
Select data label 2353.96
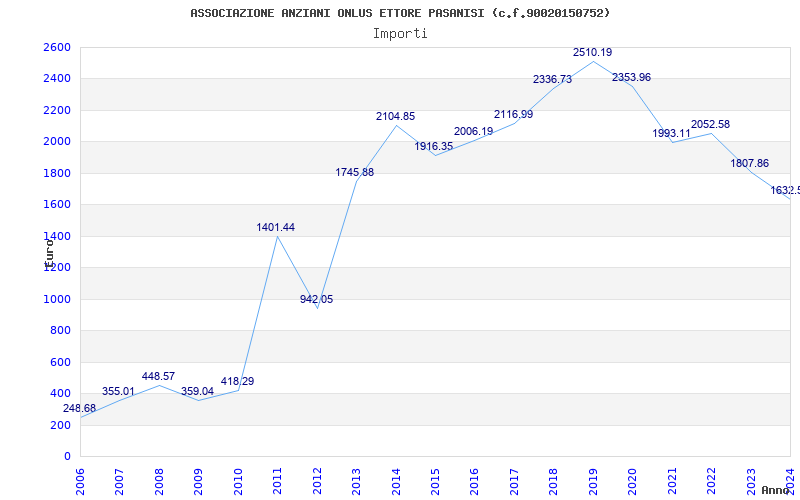(x=632, y=77)
